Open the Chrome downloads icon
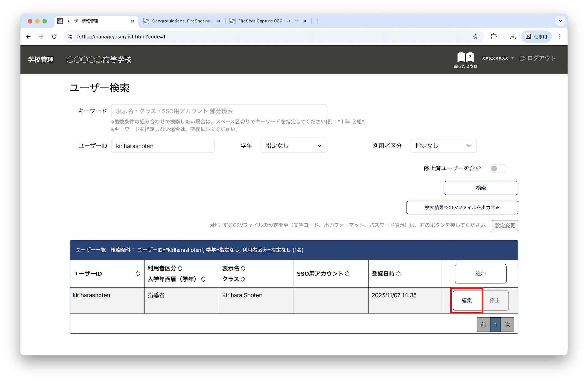Screen dimensions: 588x382 (x=513, y=37)
